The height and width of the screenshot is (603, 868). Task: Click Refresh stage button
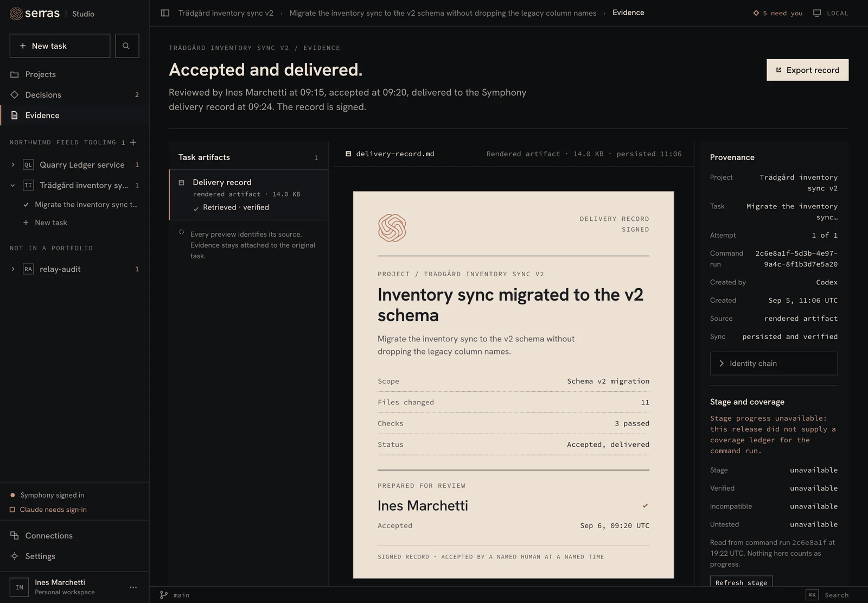741,582
